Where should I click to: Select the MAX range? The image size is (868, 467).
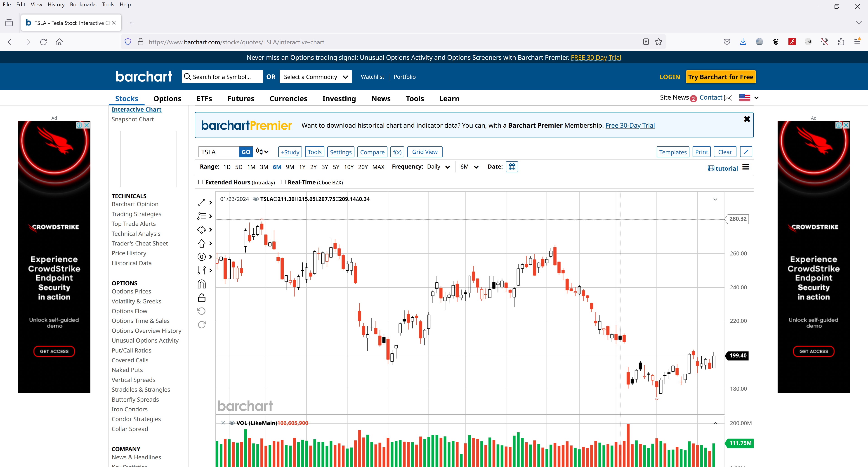pyautogui.click(x=378, y=167)
